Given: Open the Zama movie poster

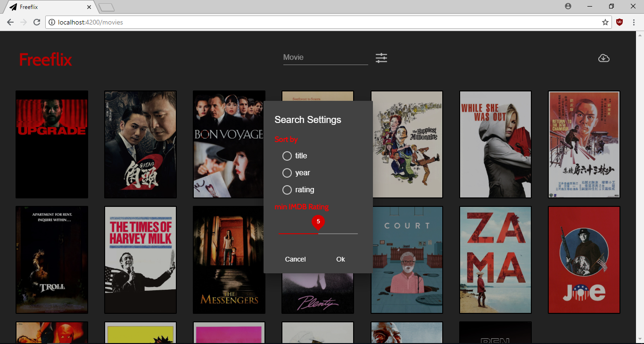Looking at the screenshot, I should 495,260.
